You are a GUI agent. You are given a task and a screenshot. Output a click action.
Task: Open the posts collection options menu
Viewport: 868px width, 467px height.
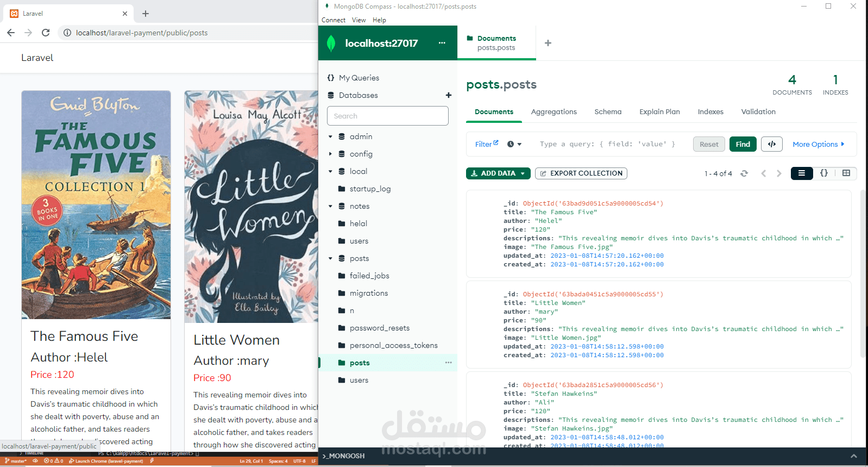[448, 363]
